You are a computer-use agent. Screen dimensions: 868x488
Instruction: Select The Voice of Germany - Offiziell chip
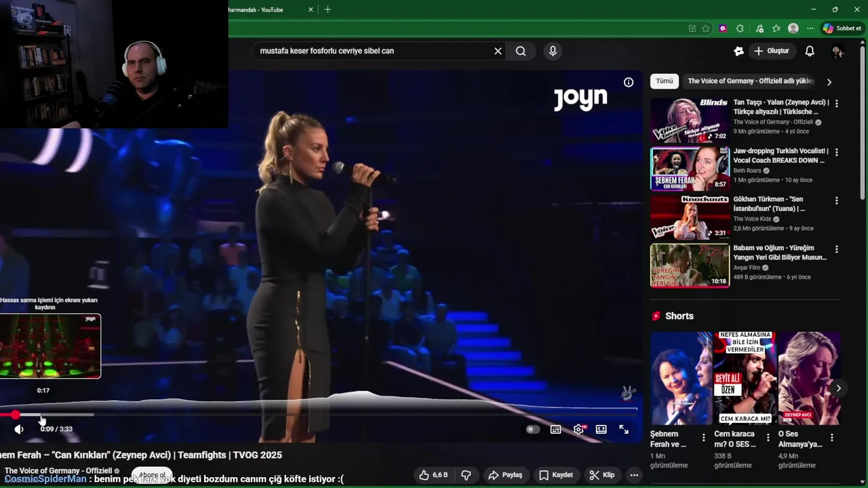pos(751,81)
